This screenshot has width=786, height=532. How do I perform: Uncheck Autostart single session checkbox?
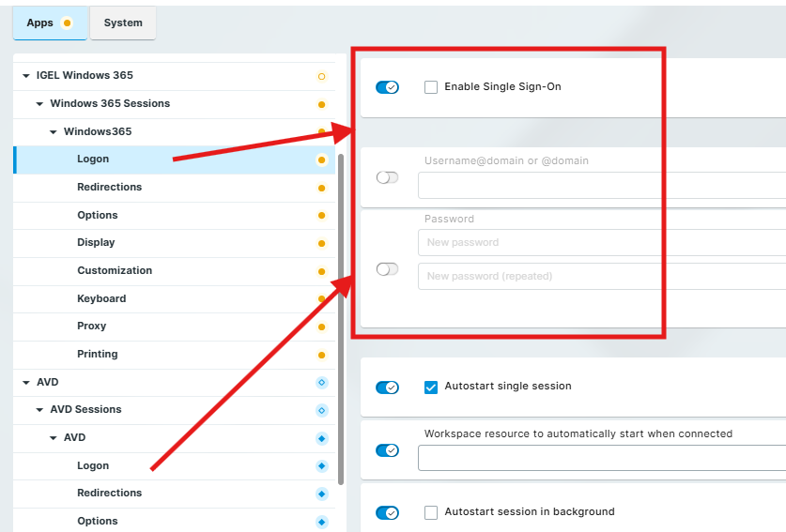point(431,387)
